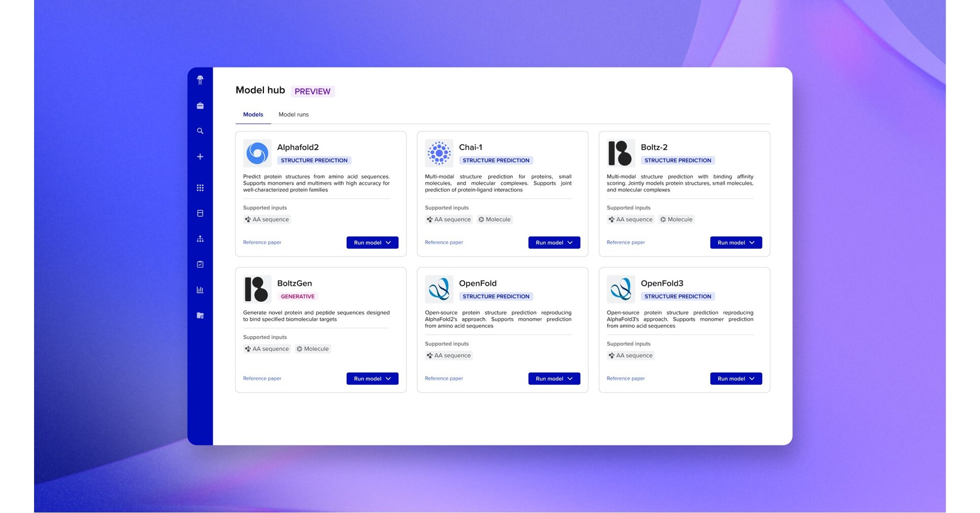Open search via the sidebar magnifier icon
The image size is (980, 513).
(200, 131)
